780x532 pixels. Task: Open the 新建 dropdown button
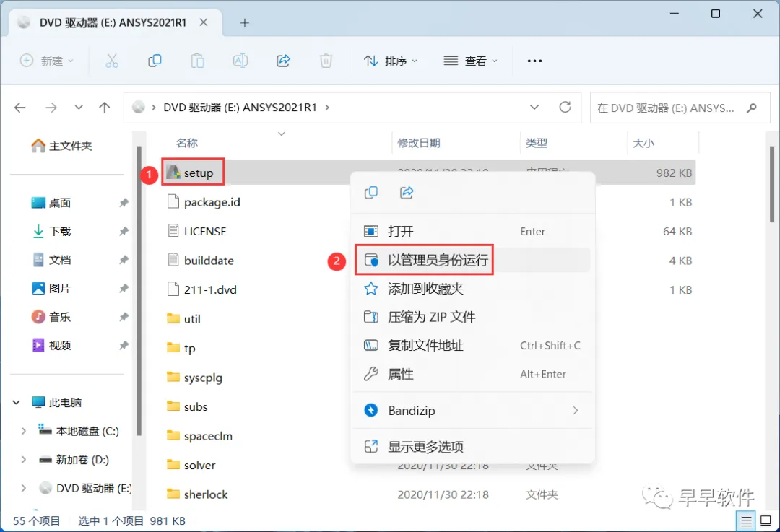pyautogui.click(x=47, y=61)
